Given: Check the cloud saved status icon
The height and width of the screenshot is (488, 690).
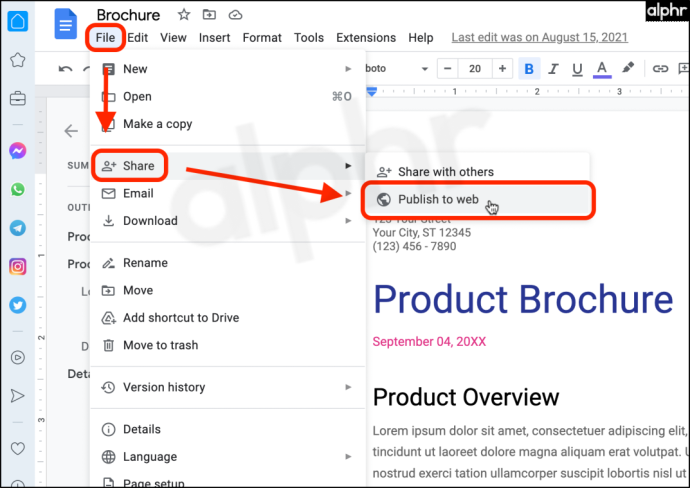Looking at the screenshot, I should click(235, 15).
